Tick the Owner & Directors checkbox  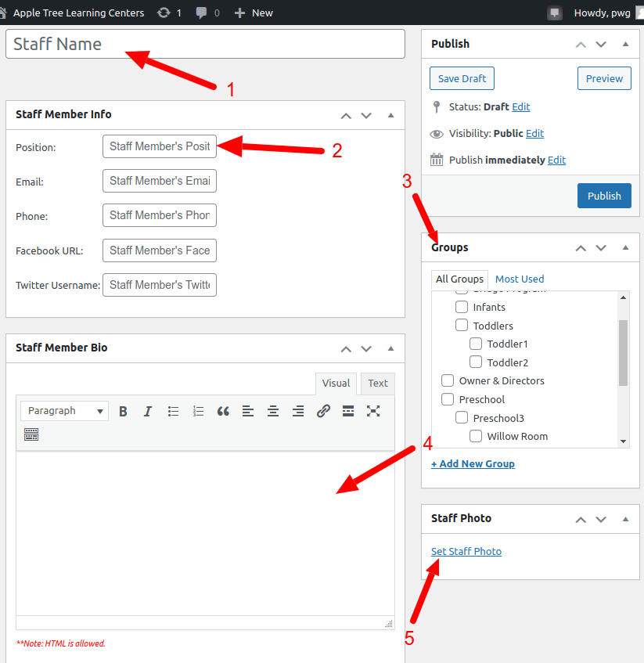448,381
